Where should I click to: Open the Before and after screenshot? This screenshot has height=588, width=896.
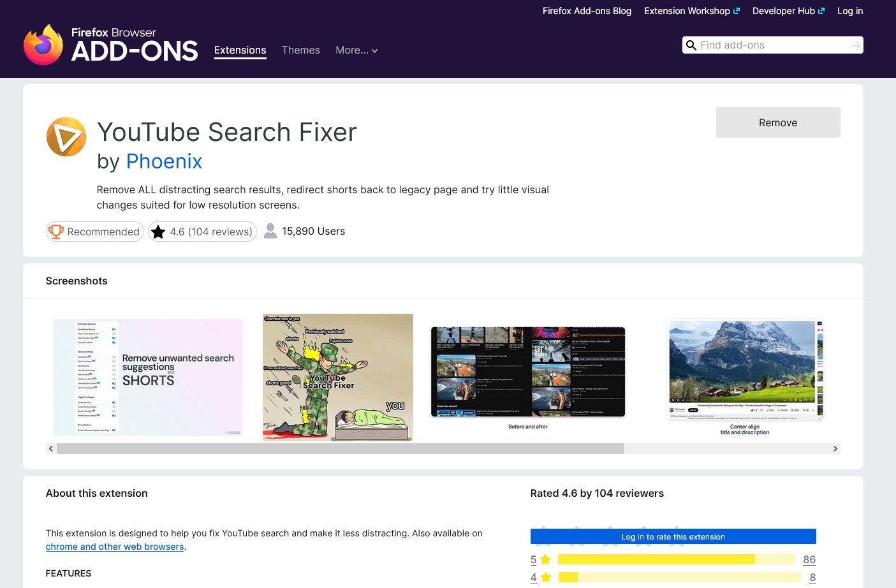pyautogui.click(x=528, y=378)
